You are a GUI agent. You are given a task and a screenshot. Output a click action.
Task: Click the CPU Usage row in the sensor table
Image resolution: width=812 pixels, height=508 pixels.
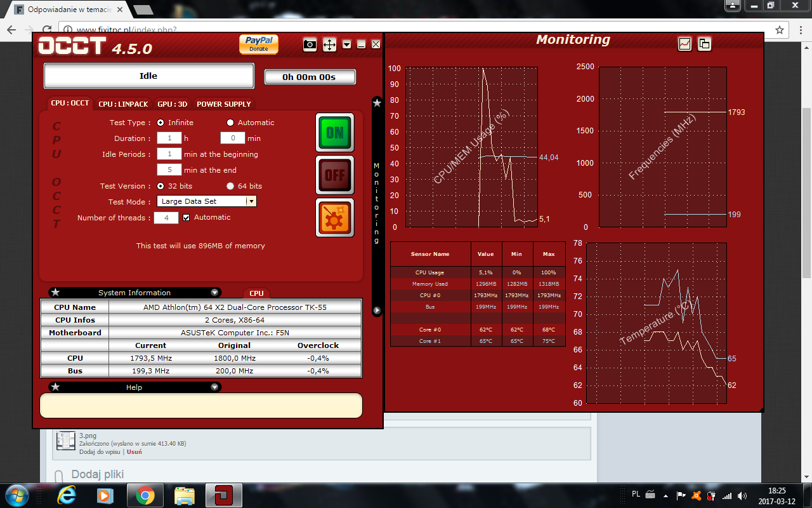click(478, 272)
